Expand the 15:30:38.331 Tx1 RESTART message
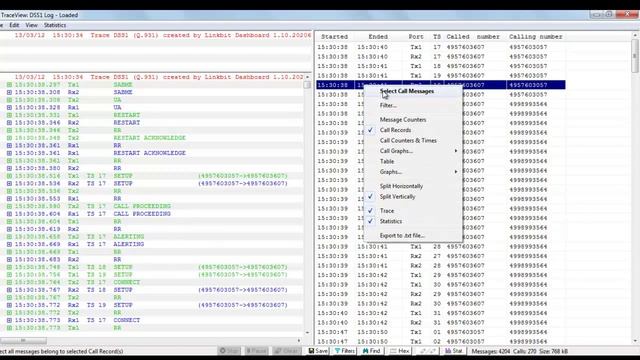The image size is (640, 360). point(9,115)
